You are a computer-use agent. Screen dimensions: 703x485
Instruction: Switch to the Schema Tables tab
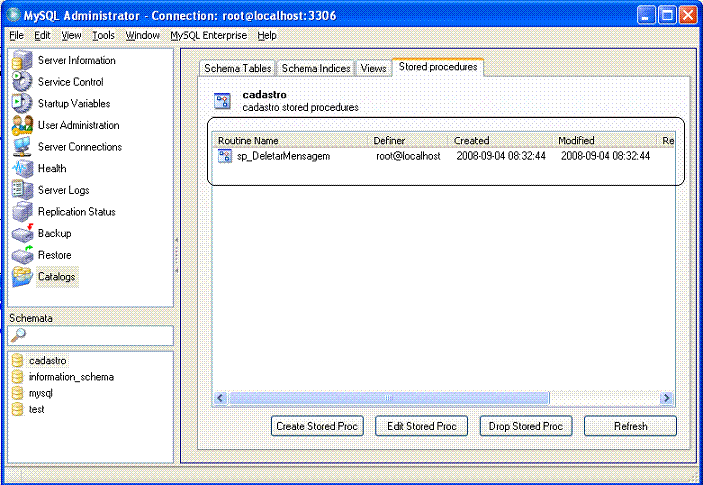238,68
